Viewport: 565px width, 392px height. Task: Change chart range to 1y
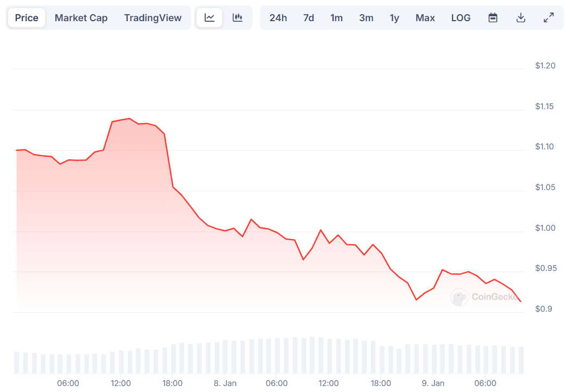[x=394, y=18]
